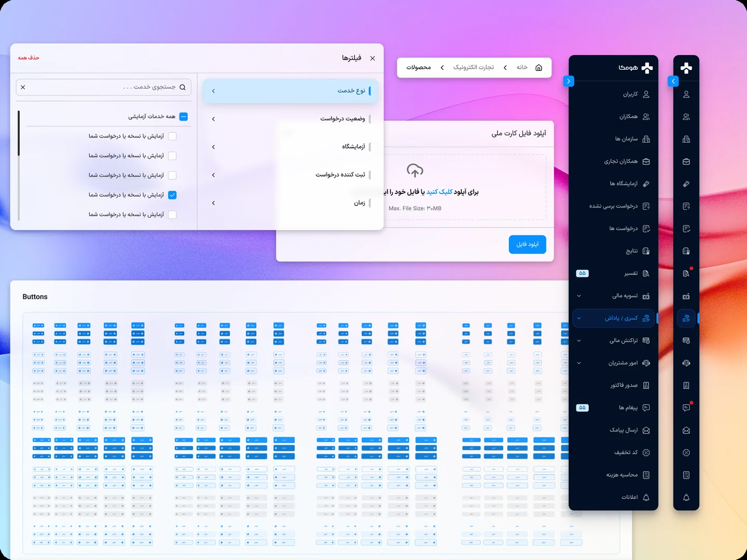
Task: Click the cloud upload icon in upload card
Action: [x=415, y=170]
